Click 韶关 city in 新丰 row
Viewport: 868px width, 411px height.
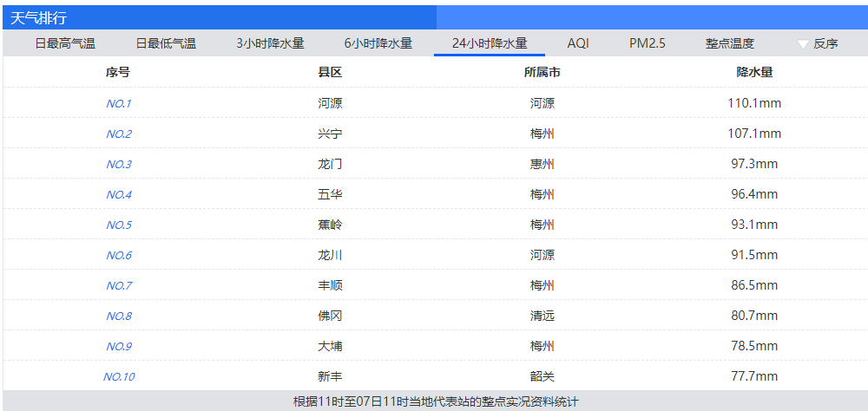(542, 376)
